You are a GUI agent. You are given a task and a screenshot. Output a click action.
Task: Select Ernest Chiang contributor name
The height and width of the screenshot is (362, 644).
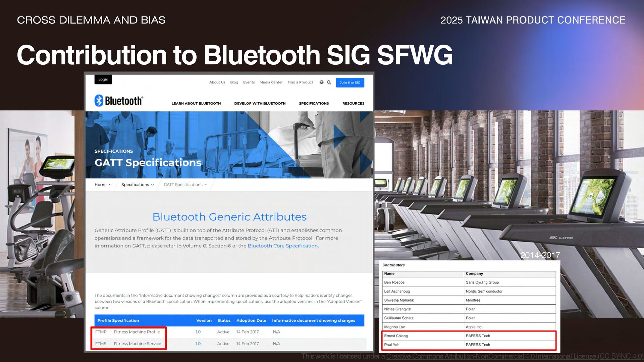pyautogui.click(x=396, y=336)
